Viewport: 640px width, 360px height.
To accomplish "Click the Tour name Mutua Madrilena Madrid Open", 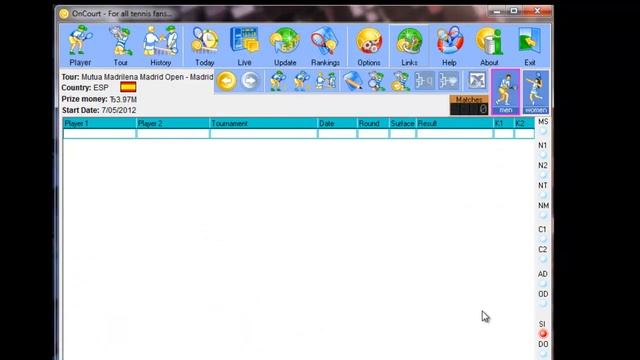I will click(x=147, y=77).
